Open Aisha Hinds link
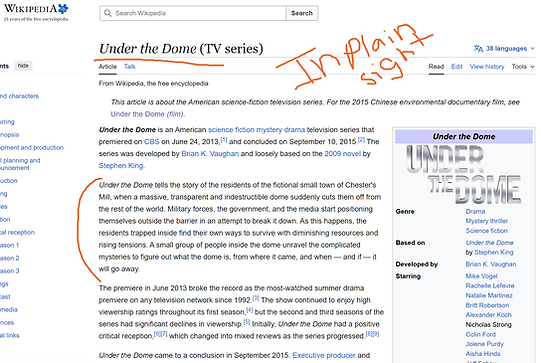541x363 pixels. tap(483, 354)
